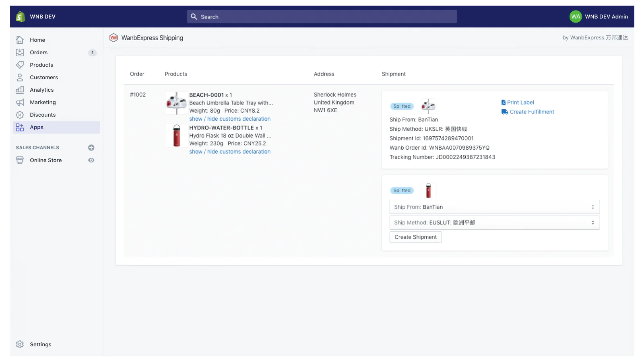
Task: Open WNB DEV Admin account menu
Action: [x=599, y=16]
